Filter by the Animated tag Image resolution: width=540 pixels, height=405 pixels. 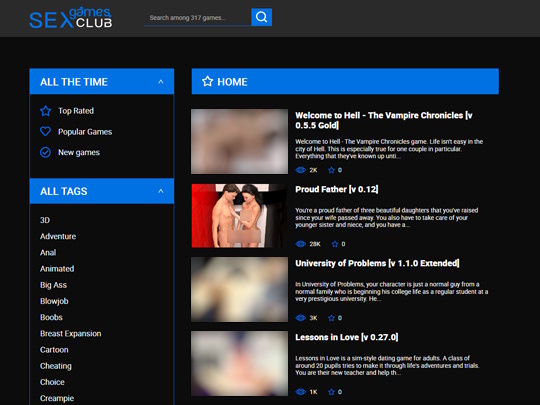57,269
